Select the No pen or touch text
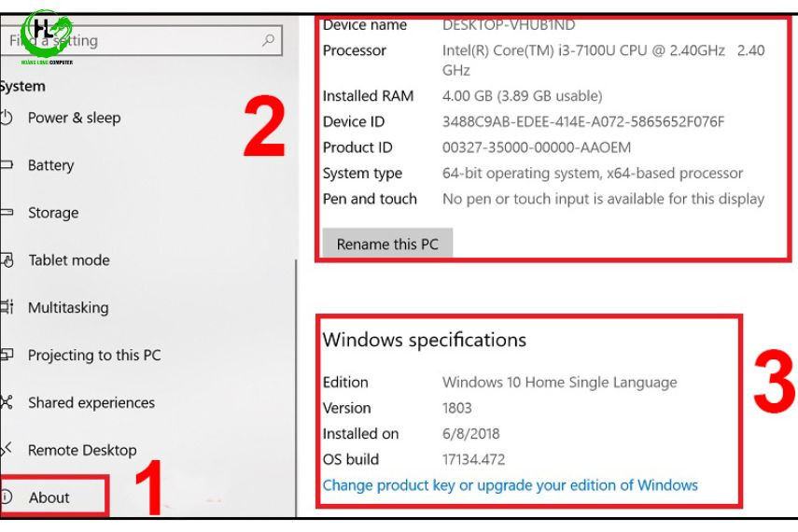This screenshot has width=798, height=532. click(x=603, y=199)
